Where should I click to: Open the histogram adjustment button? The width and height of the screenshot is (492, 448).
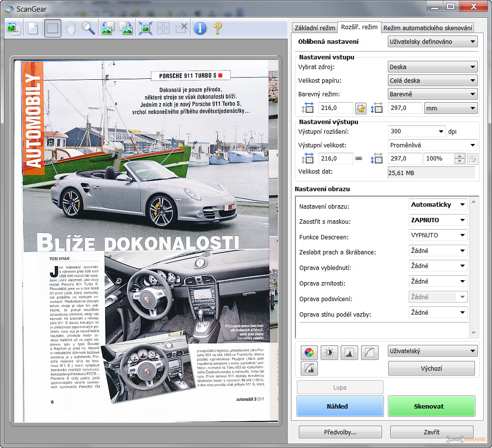pyautogui.click(x=349, y=352)
